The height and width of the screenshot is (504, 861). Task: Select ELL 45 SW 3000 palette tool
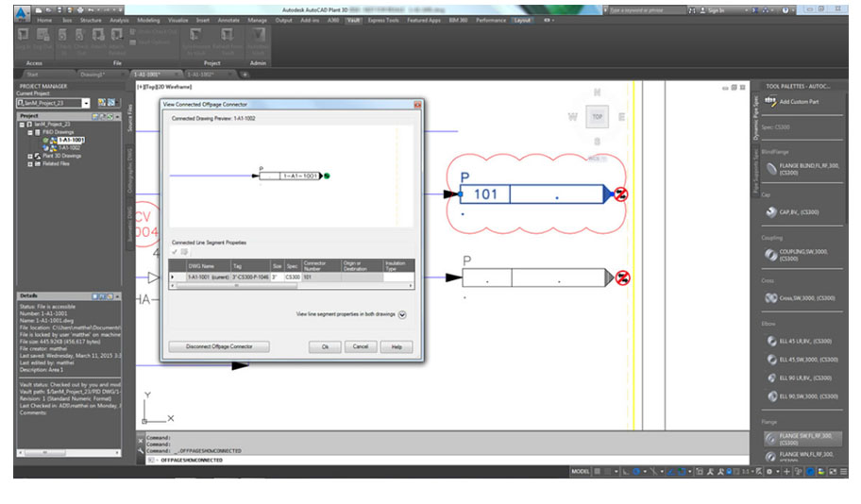(802, 360)
